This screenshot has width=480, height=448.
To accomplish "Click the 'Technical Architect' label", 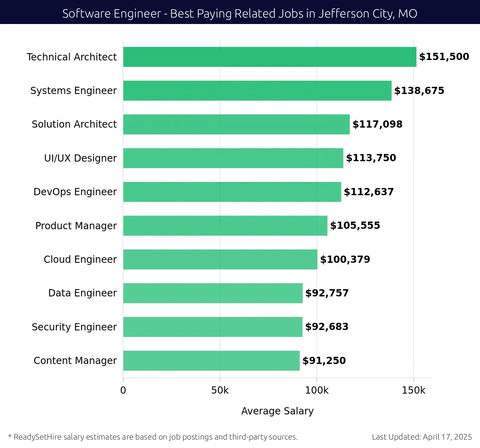I will 72,57.
